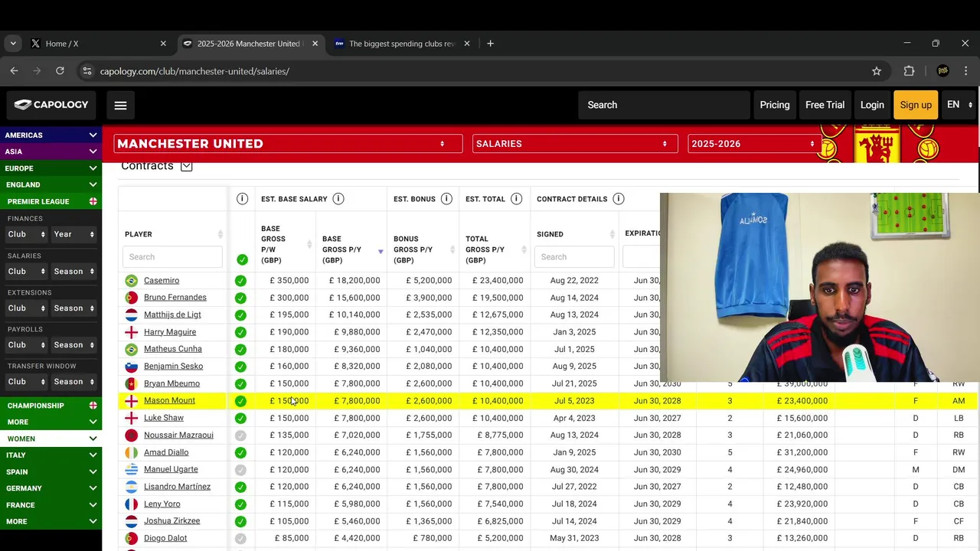Image resolution: width=980 pixels, height=551 pixels.
Task: Open Benjamin Sesko player link
Action: (x=173, y=367)
